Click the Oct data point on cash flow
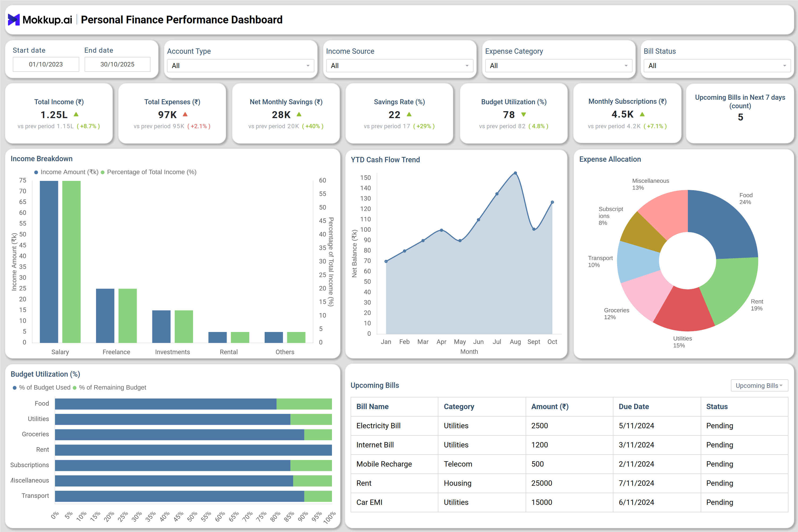798x532 pixels. tap(552, 202)
